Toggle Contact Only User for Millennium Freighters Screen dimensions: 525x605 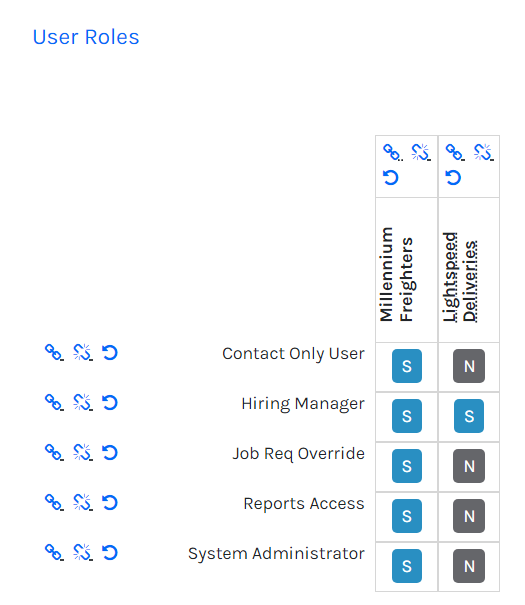click(x=407, y=366)
